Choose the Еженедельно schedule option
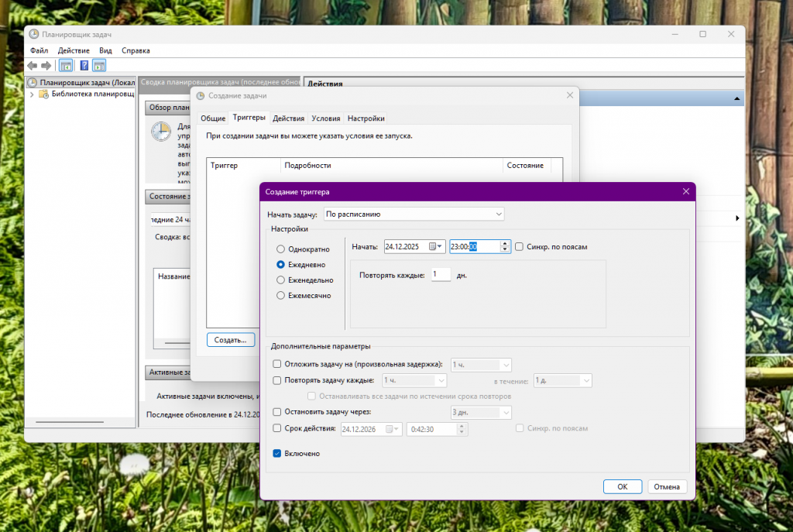Image resolution: width=793 pixels, height=532 pixels. pyautogui.click(x=280, y=280)
